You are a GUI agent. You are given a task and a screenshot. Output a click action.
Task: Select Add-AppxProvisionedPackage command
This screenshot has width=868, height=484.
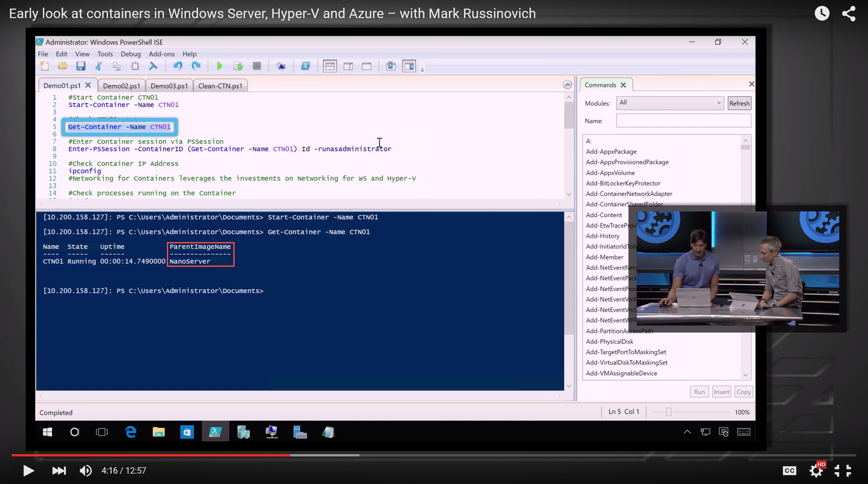click(x=627, y=162)
